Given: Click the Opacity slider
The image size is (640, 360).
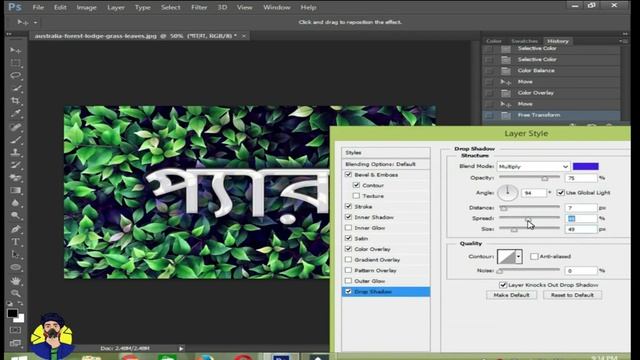Looking at the screenshot, I should [529, 178].
